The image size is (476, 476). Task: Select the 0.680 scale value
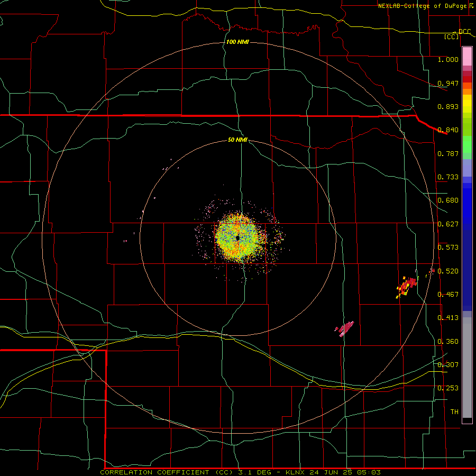(448, 200)
